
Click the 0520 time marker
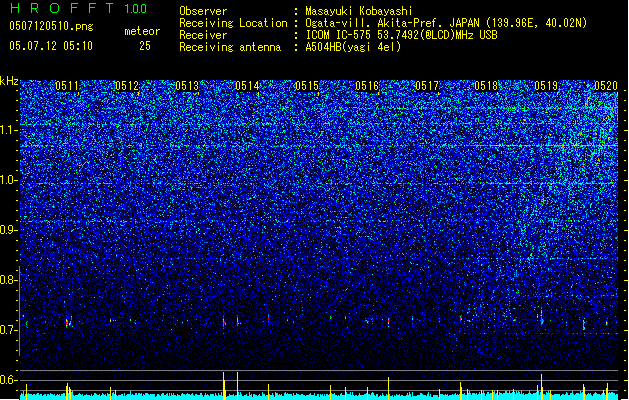606,86
